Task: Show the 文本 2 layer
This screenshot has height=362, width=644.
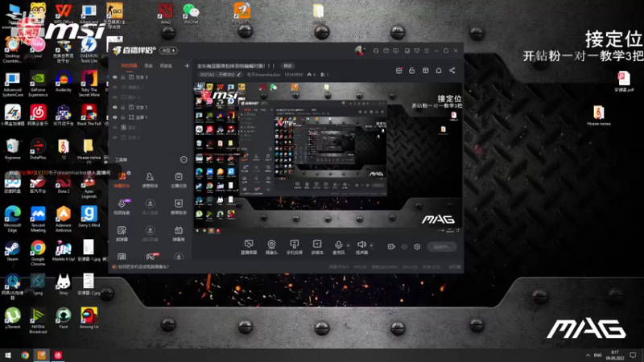Action: (x=115, y=138)
